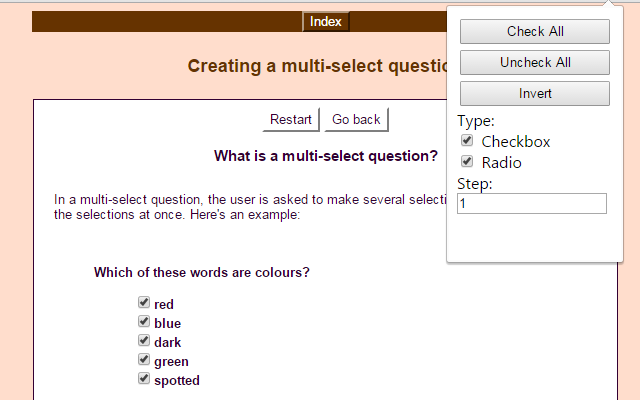Focus the Step input field
640x400 pixels.
[531, 203]
